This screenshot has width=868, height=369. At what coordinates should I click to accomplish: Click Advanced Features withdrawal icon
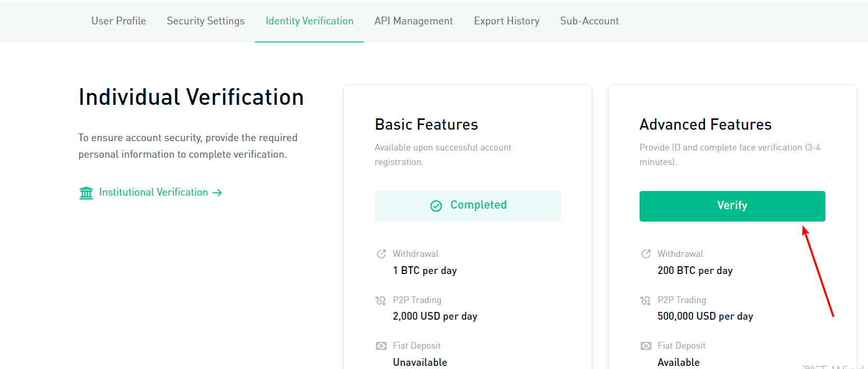point(646,254)
